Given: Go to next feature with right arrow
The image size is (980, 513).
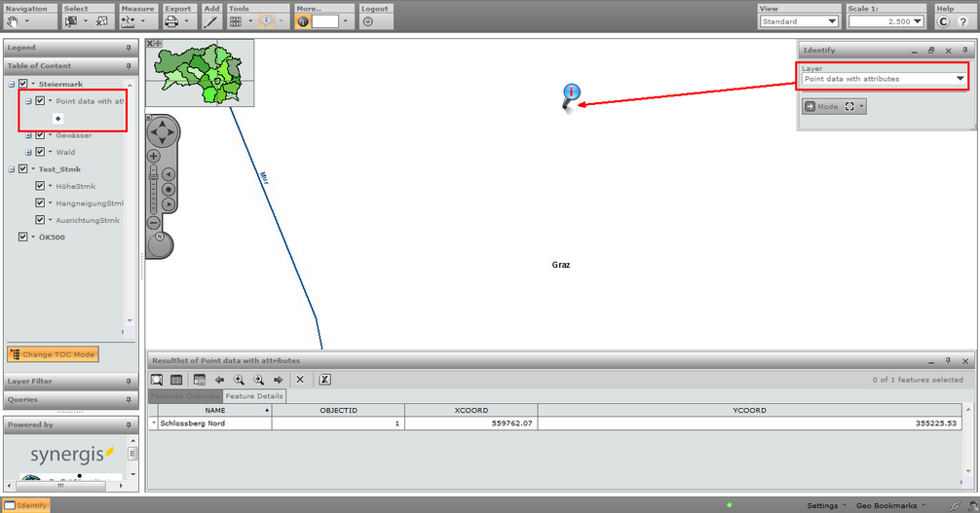Looking at the screenshot, I should tap(279, 380).
